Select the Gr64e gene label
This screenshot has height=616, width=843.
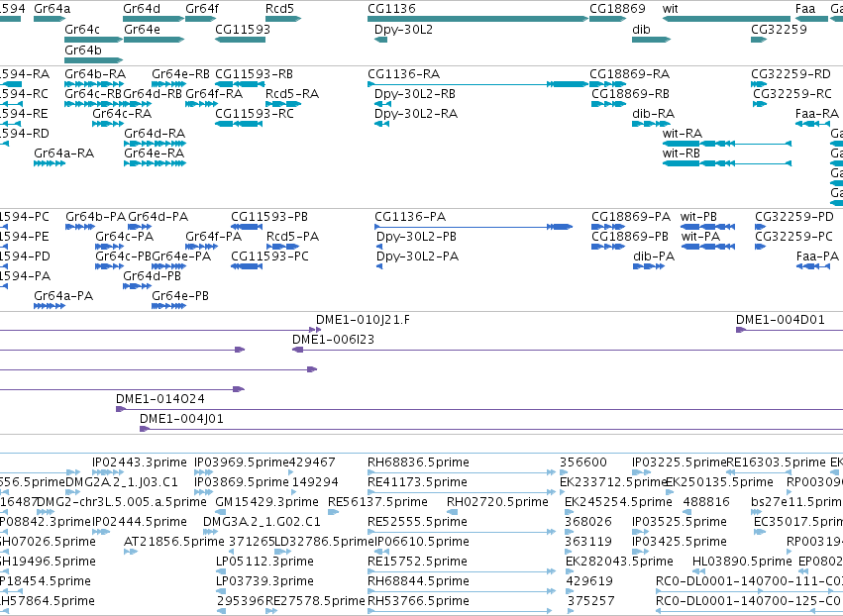(x=142, y=30)
